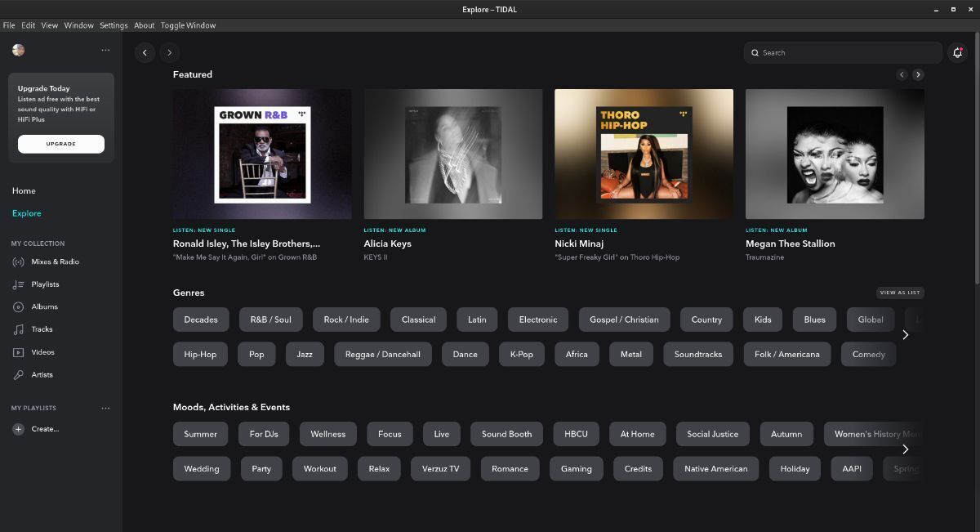Image resolution: width=980 pixels, height=532 pixels.
Task: Select the Hip-Hop genre
Action: (x=199, y=353)
